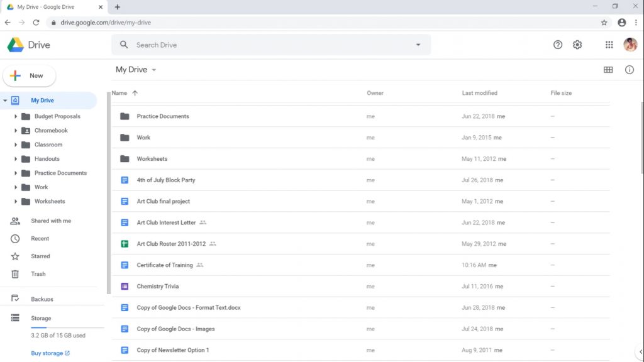Viewport: 644px width, 362px height.
Task: Open the Trash
Action: [x=37, y=273]
